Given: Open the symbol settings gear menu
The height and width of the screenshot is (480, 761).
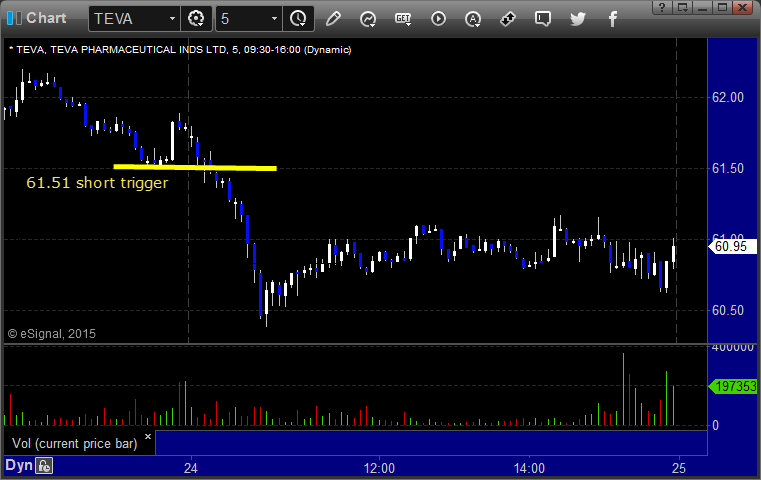Looking at the screenshot, I should [196, 19].
